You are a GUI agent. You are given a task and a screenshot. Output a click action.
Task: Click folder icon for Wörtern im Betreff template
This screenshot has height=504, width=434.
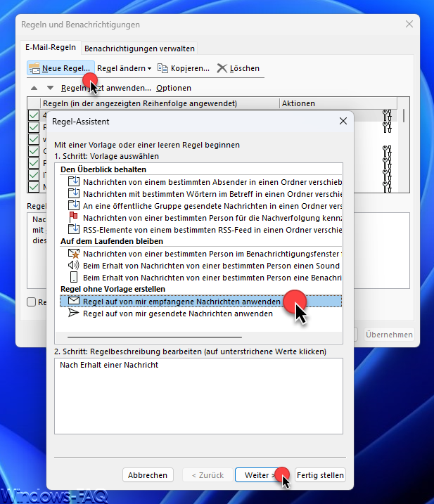click(x=74, y=193)
